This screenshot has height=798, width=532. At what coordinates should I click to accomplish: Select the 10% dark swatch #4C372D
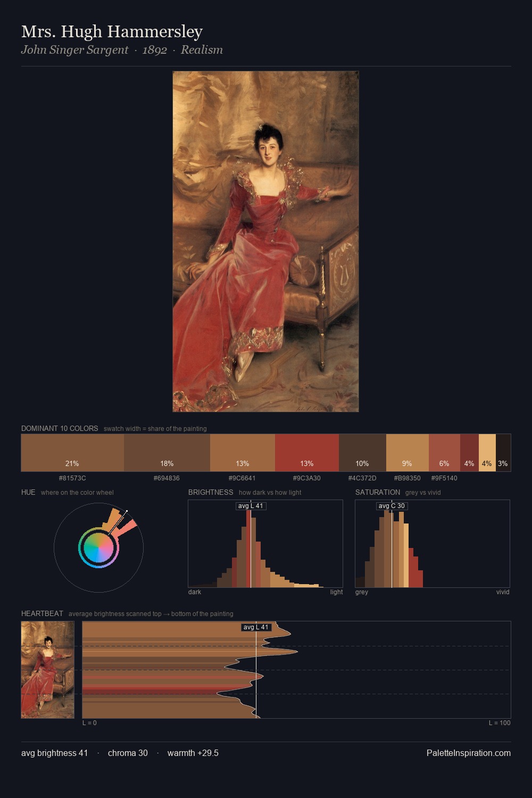tap(362, 453)
